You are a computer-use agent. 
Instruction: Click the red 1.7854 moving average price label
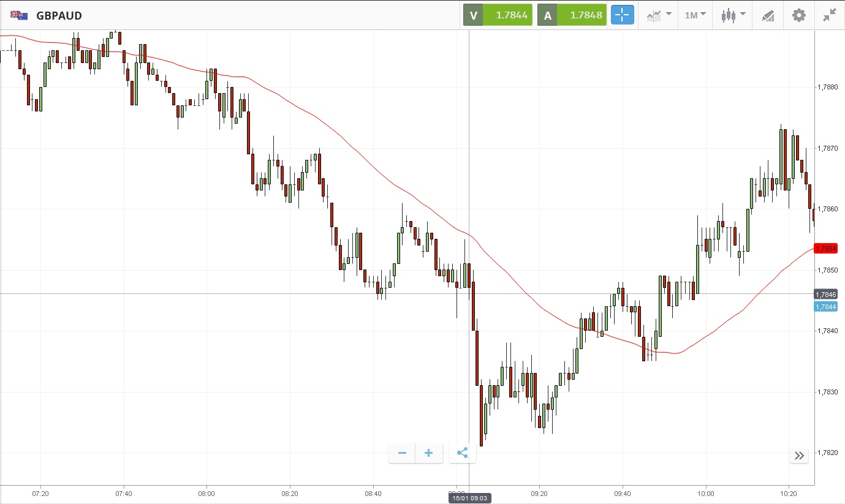(x=825, y=248)
